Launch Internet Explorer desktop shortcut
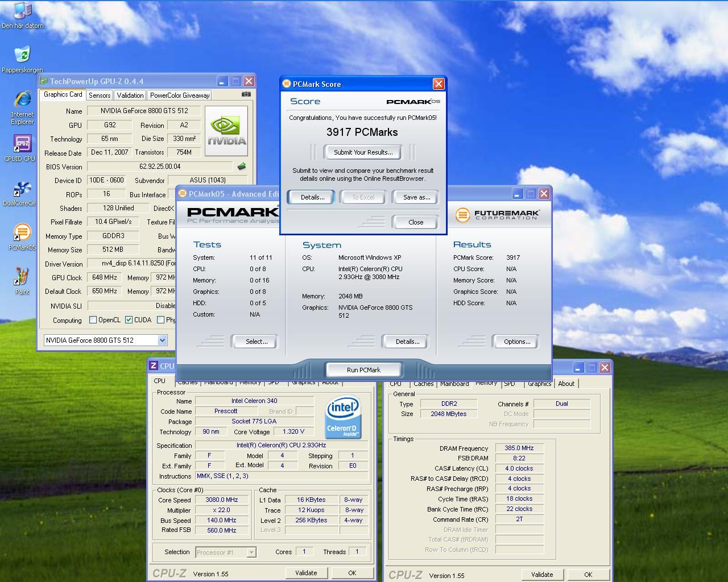The image size is (728, 582). tap(22, 107)
